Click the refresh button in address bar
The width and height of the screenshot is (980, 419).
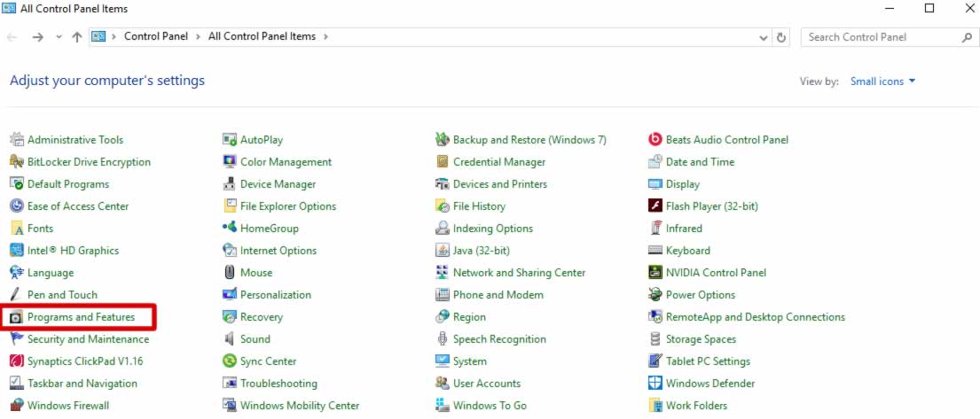[780, 37]
